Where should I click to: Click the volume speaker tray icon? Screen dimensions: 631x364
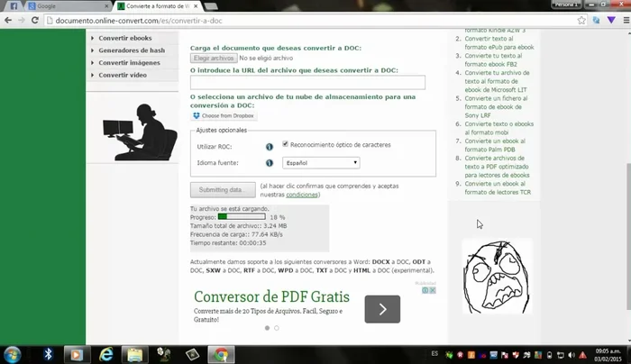pos(572,355)
